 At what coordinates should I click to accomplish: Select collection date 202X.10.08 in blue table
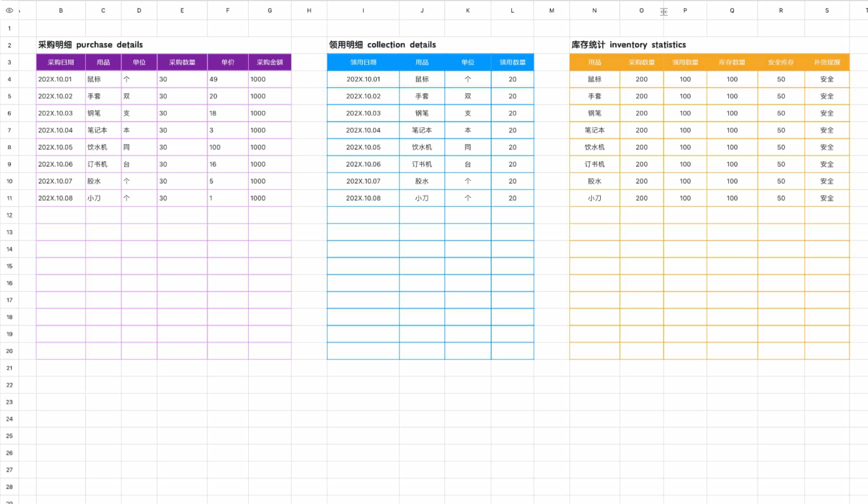(363, 198)
